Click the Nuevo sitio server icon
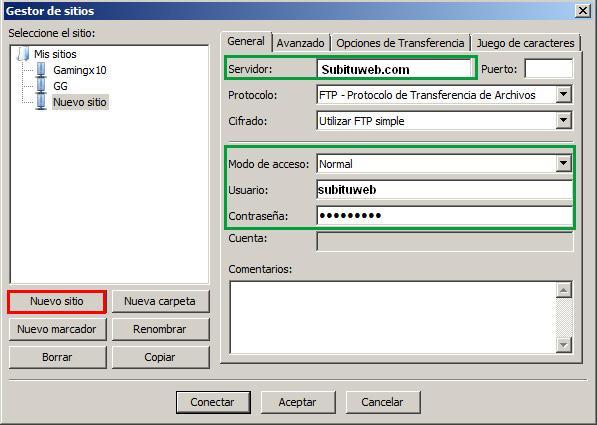Screen dimensions: 597x425 (x=41, y=102)
